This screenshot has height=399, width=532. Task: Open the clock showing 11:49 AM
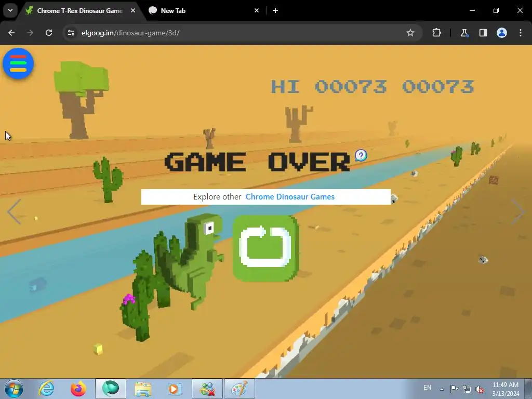(x=505, y=389)
